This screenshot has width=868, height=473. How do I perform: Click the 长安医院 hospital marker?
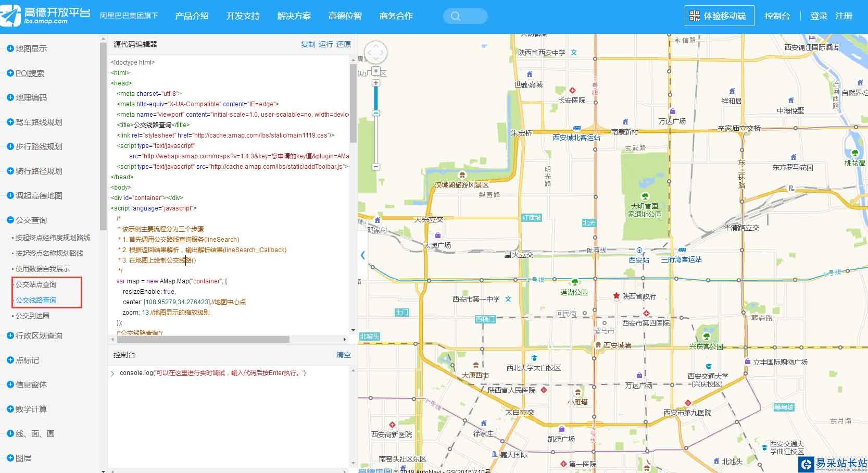coord(572,91)
